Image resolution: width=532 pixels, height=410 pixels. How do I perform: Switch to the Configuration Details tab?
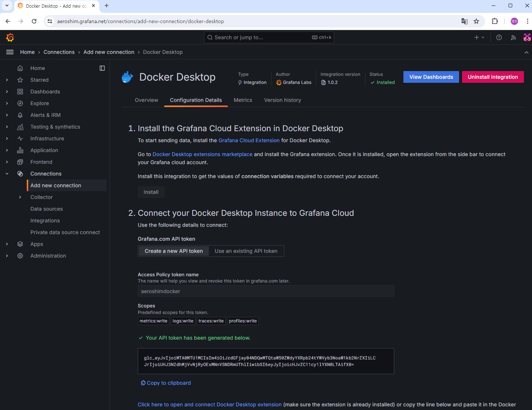[196, 100]
